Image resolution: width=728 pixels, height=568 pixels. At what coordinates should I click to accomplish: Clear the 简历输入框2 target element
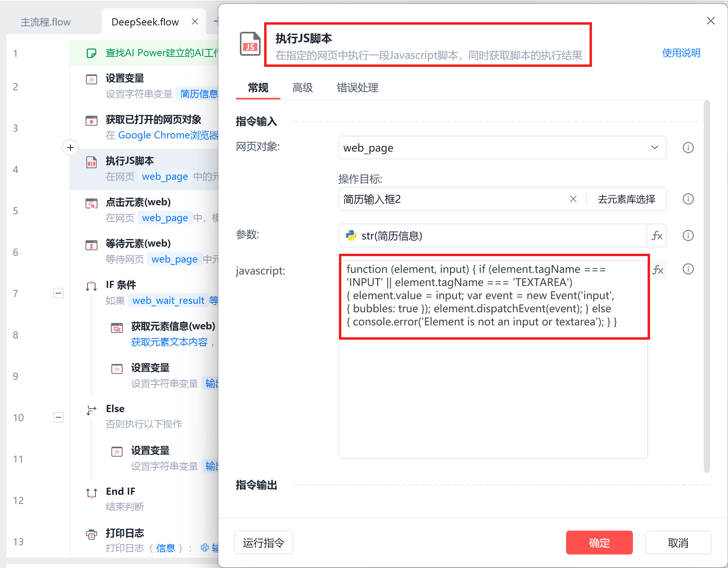[x=573, y=199]
